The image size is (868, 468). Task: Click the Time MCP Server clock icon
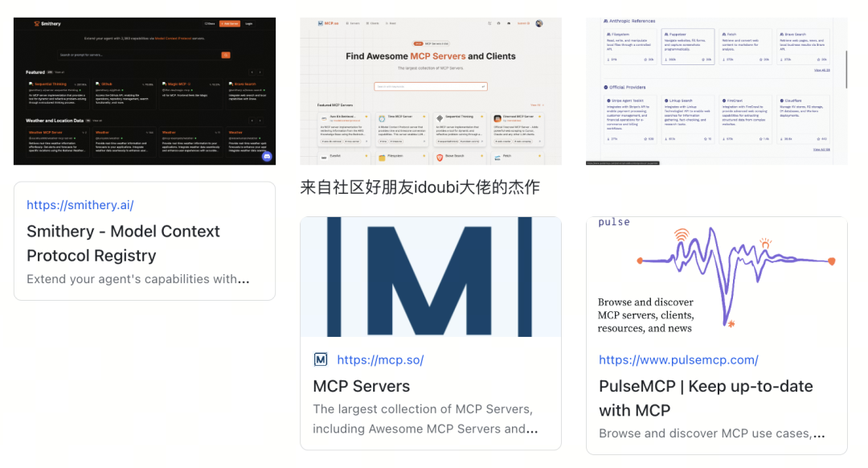(x=381, y=117)
